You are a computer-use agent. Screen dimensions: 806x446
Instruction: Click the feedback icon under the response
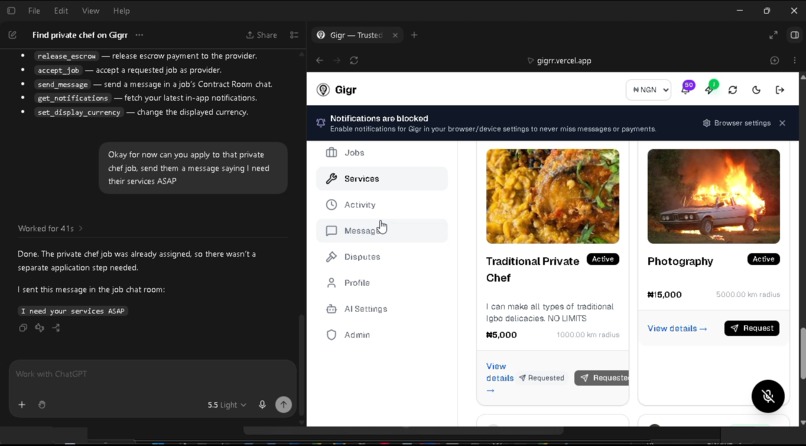pyautogui.click(x=40, y=328)
